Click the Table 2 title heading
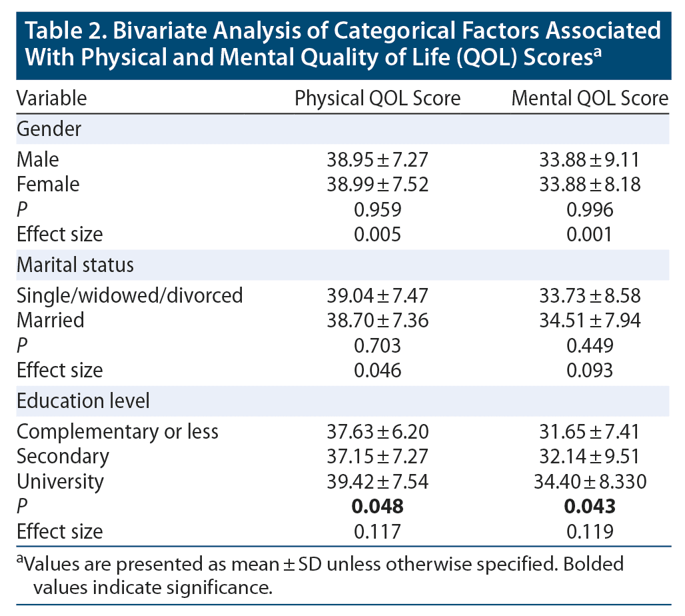Image resolution: width=685 pixels, height=616 pixels. pos(342,43)
